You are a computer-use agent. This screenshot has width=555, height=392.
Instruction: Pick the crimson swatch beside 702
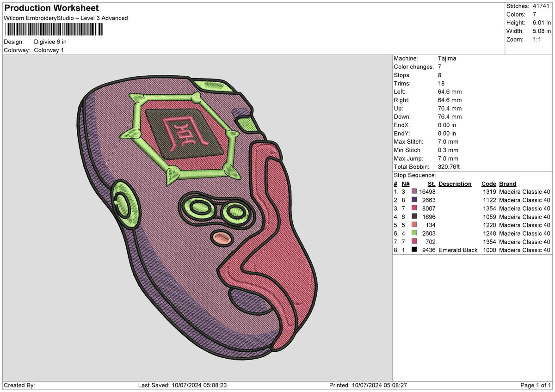pyautogui.click(x=414, y=242)
